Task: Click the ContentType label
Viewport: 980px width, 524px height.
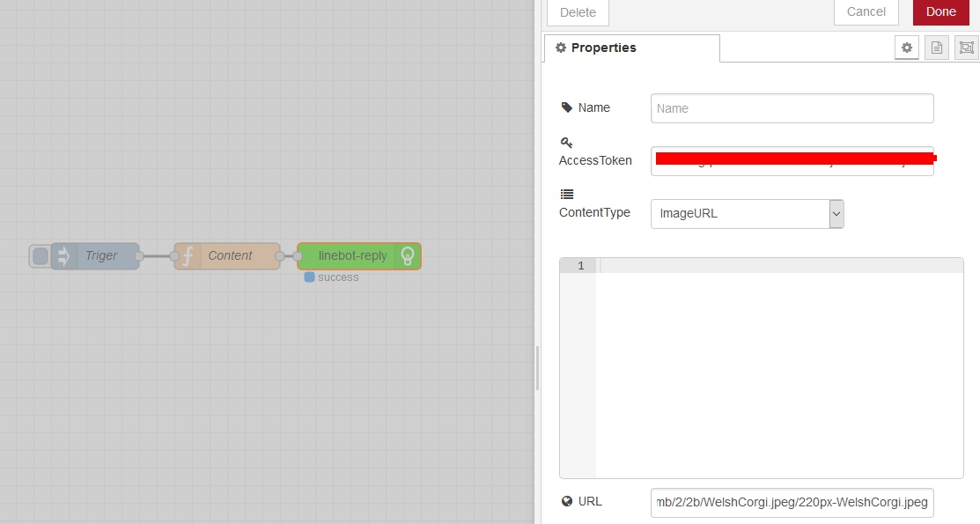Action: [594, 212]
